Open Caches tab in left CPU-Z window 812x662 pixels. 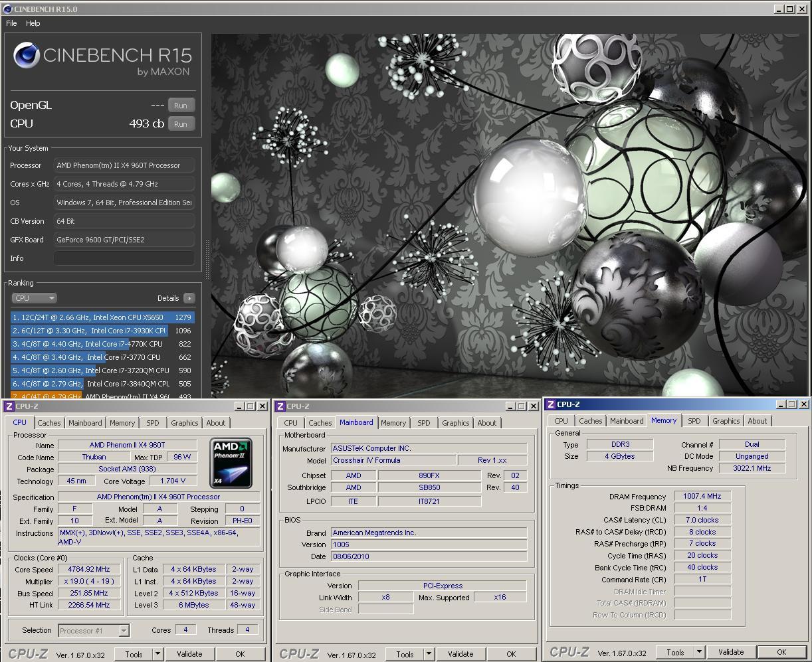pos(49,423)
